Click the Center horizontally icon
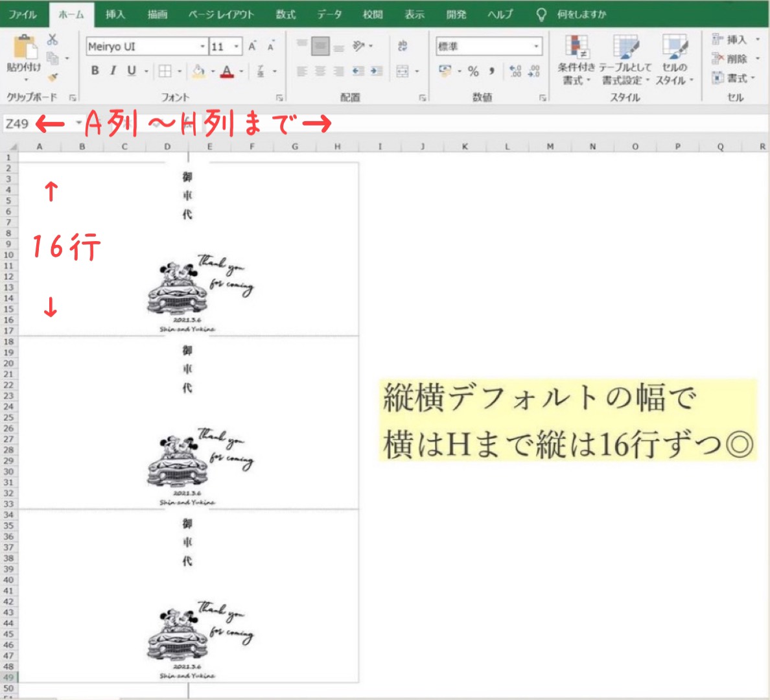 (x=320, y=71)
